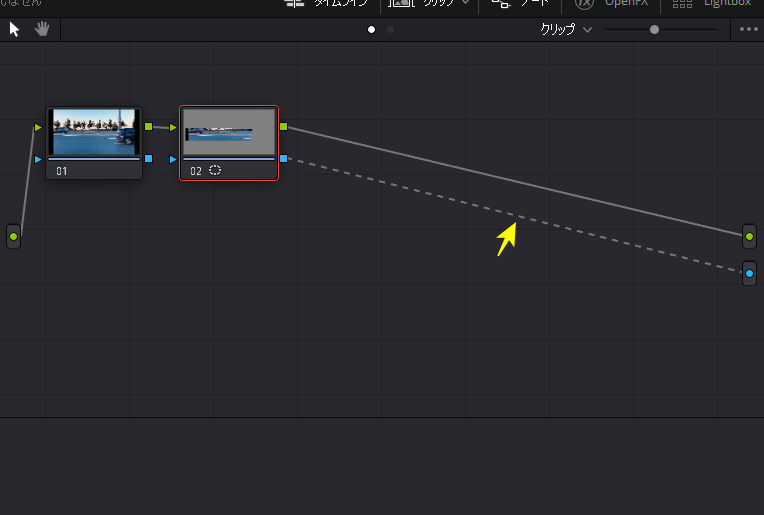The image size is (764, 515).
Task: Click node 01's green RGB output square
Action: click(149, 127)
